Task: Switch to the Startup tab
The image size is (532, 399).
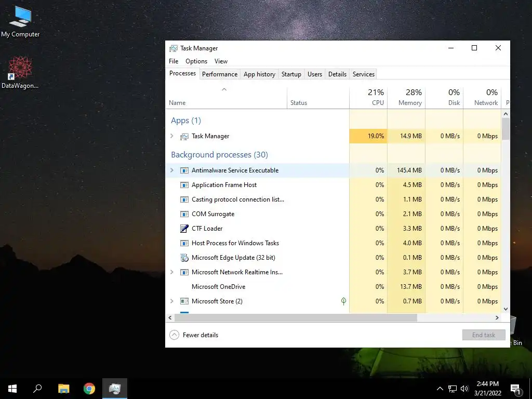Action: tap(291, 74)
